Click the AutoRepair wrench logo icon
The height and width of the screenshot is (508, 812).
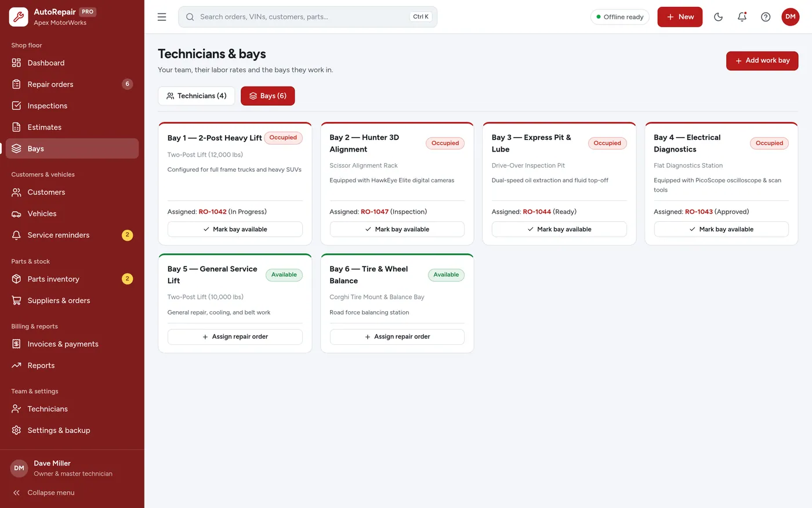point(19,17)
